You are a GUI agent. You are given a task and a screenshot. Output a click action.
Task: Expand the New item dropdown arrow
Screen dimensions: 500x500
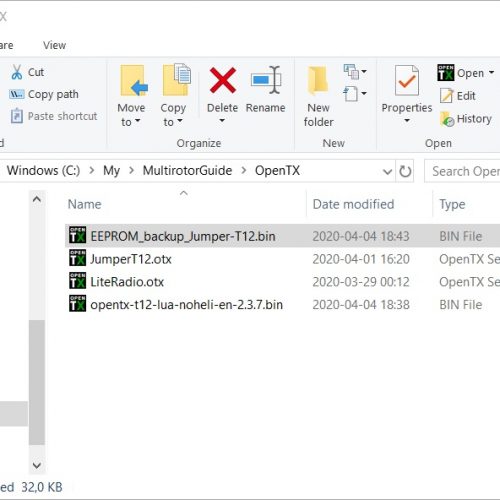[364, 71]
